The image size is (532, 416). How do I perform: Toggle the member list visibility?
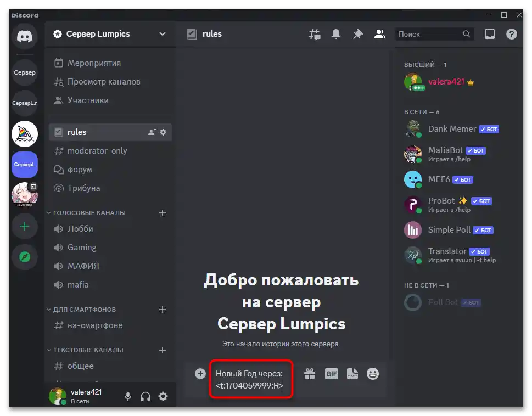tap(380, 33)
